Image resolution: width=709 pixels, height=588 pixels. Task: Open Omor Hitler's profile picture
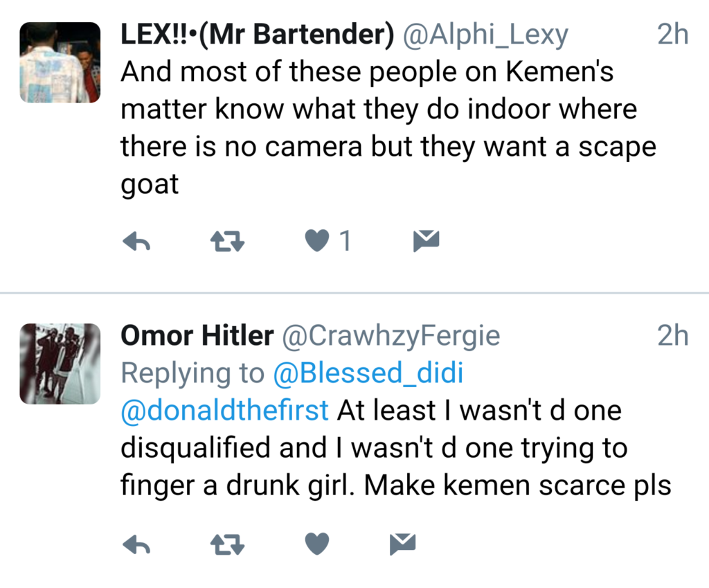click(60, 364)
